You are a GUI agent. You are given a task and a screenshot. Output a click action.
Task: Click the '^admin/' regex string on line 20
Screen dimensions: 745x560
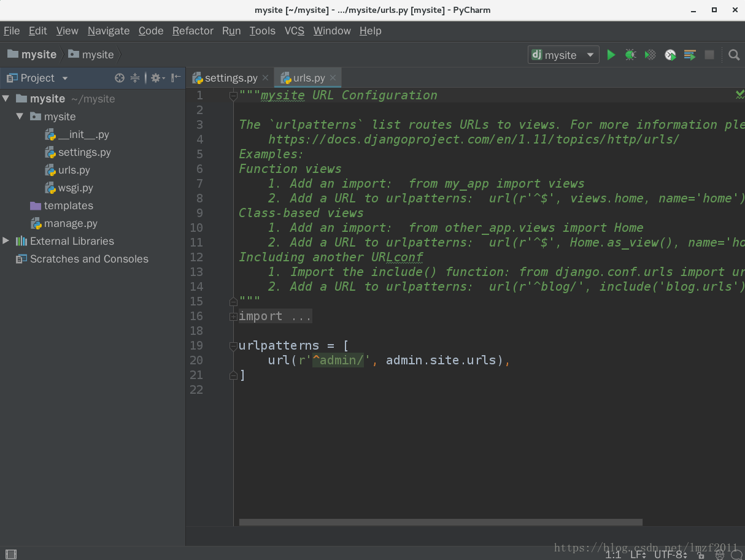(339, 360)
